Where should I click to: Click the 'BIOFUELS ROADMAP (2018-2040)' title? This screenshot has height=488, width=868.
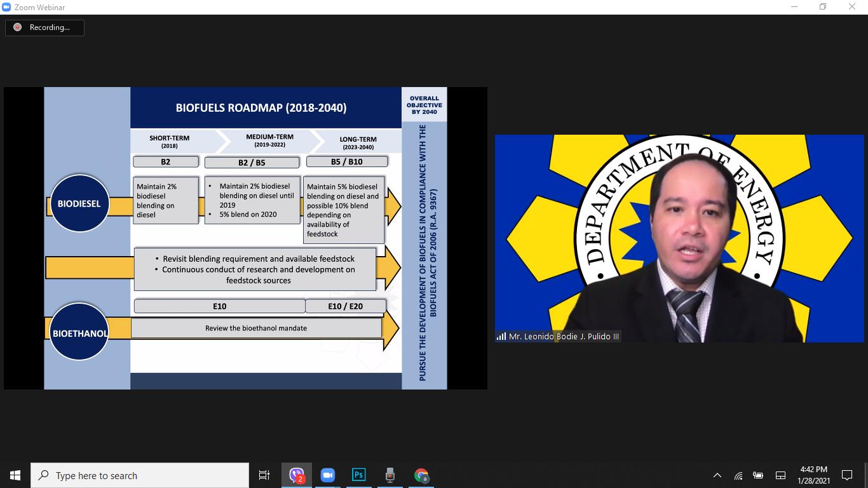click(x=261, y=108)
